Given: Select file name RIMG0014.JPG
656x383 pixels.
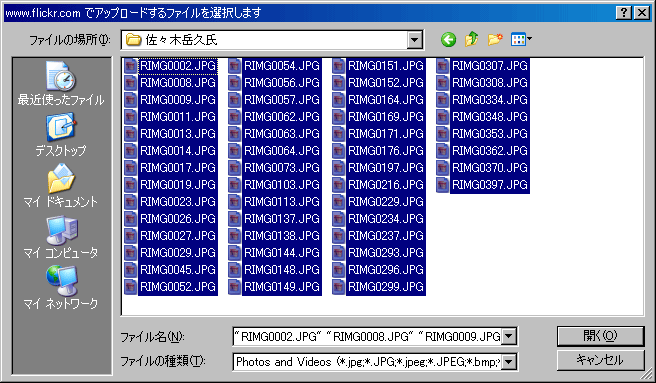Looking at the screenshot, I should click(x=178, y=151).
